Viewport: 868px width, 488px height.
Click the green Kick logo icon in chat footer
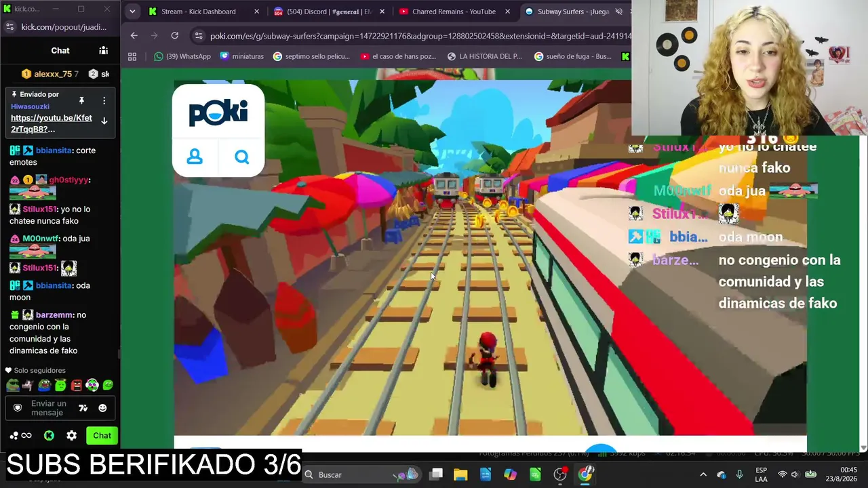click(49, 435)
